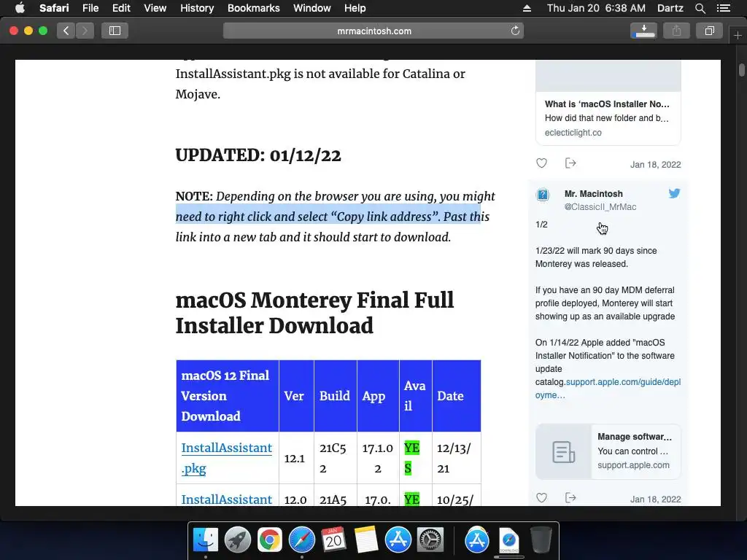The height and width of the screenshot is (560, 747).
Task: Click the page vertical scrollbar thumb
Action: (x=742, y=69)
